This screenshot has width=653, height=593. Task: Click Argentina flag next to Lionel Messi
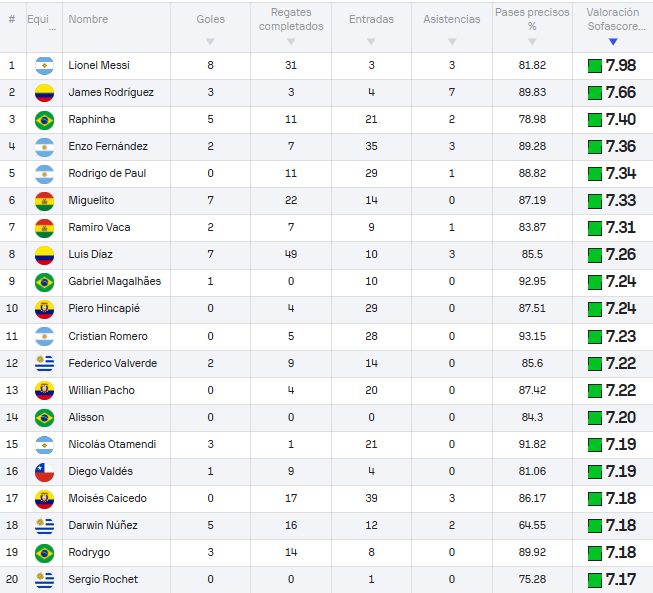tap(44, 66)
